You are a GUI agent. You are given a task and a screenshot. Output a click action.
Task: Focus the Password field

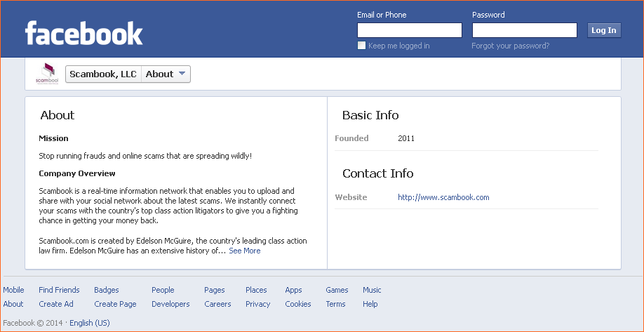pyautogui.click(x=525, y=30)
